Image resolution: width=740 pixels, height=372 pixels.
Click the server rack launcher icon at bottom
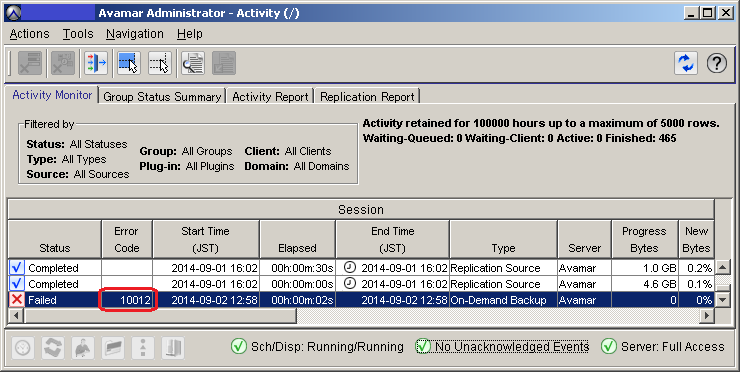coord(173,348)
